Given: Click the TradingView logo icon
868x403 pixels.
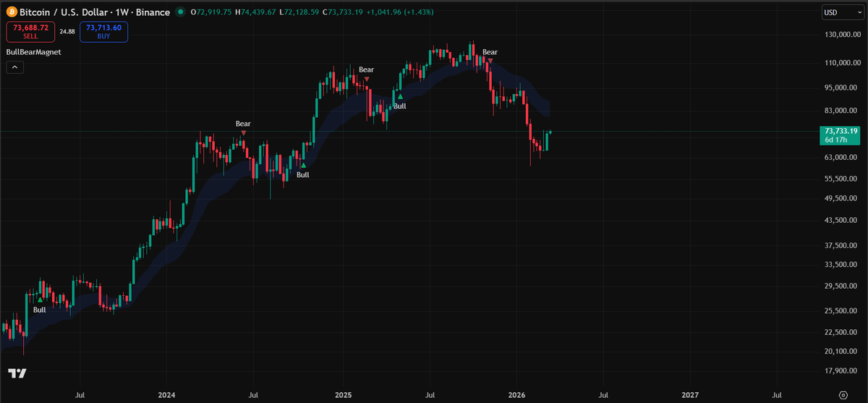Looking at the screenshot, I should pos(17,373).
